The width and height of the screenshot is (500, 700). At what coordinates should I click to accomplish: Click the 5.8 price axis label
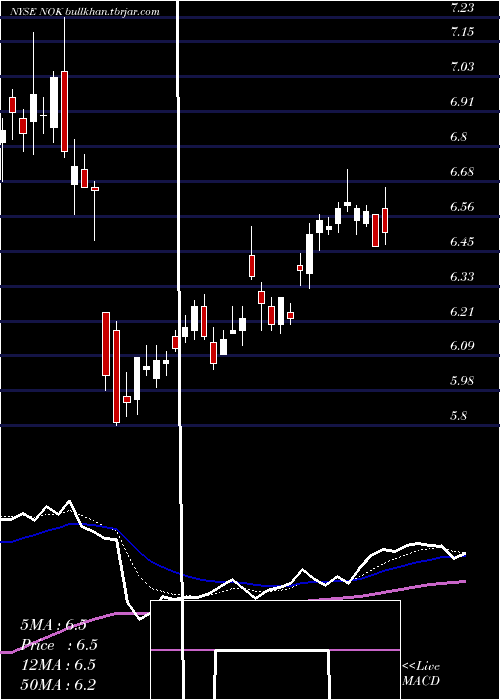click(458, 416)
